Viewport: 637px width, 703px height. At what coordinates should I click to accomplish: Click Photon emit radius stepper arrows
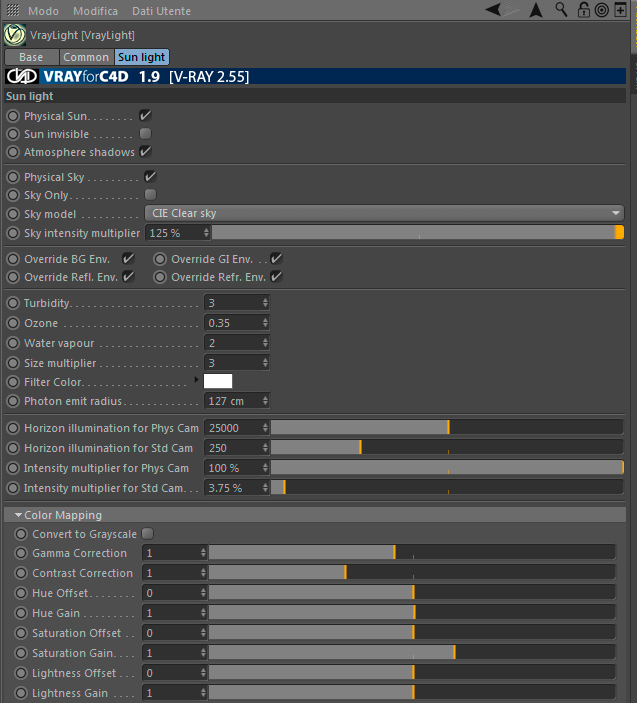tap(265, 401)
